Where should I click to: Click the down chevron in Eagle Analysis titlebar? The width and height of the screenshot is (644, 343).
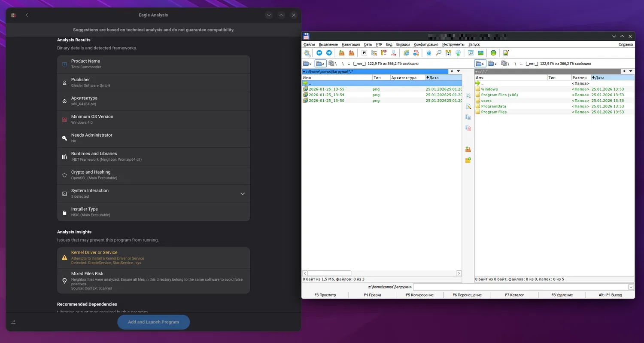[269, 15]
